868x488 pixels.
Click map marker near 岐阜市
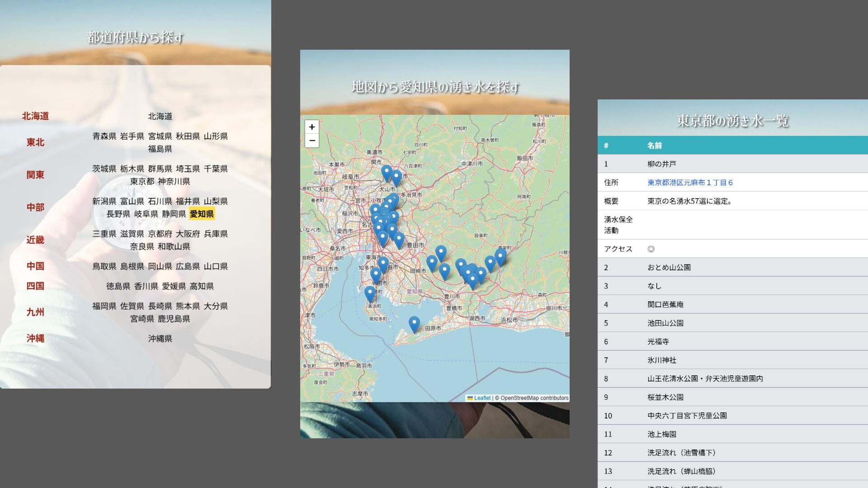click(x=387, y=172)
